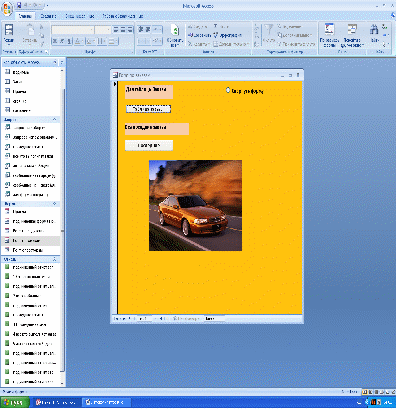Clear all sorts icon below sort buttons
The width and height of the screenshot is (397, 409).
point(257,44)
